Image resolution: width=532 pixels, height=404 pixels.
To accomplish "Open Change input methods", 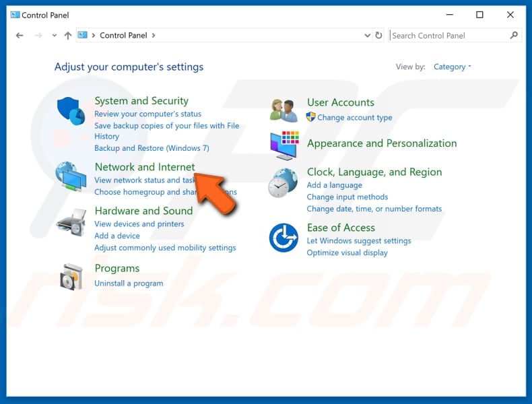I will 347,197.
